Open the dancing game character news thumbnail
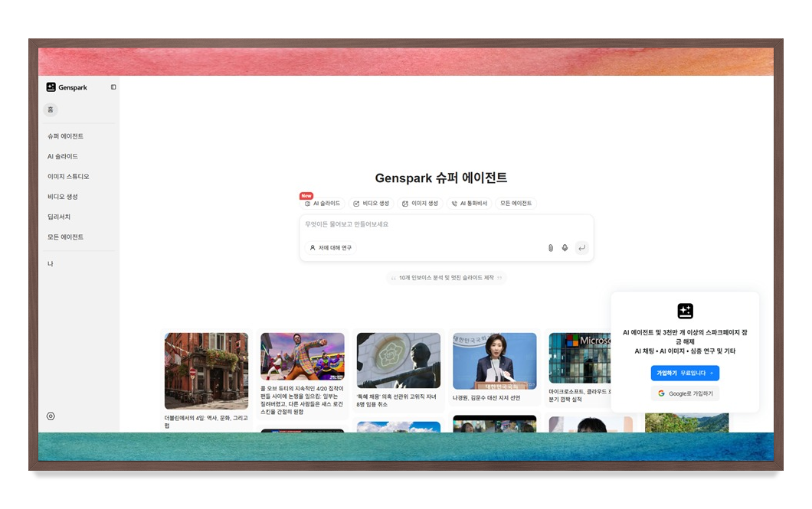The width and height of the screenshot is (812, 509). (x=303, y=357)
